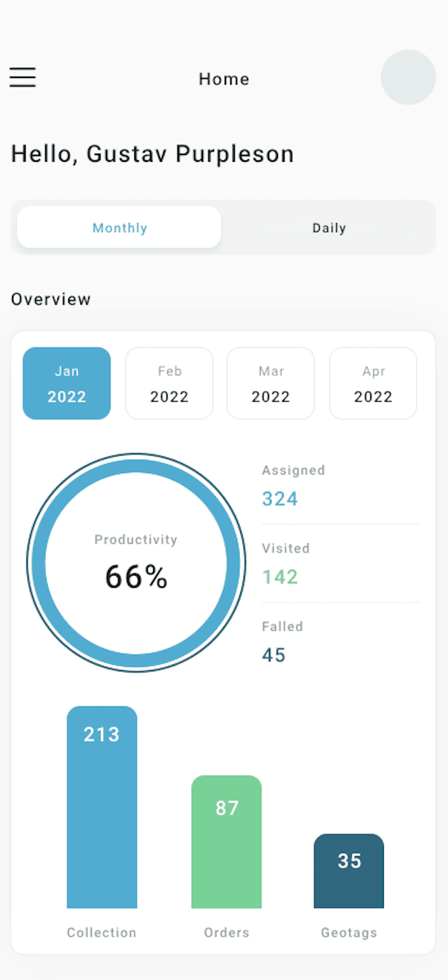Select the Apr 2022 month tab

(373, 384)
